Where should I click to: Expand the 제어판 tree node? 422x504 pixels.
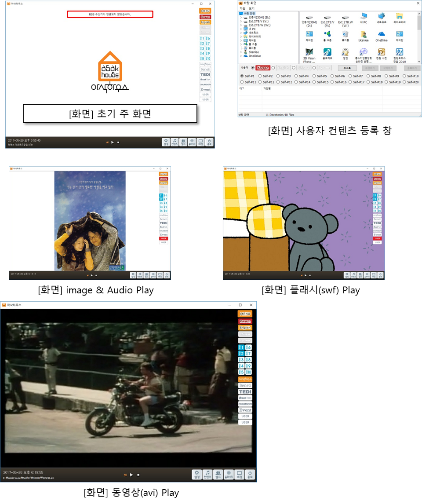coord(241,40)
